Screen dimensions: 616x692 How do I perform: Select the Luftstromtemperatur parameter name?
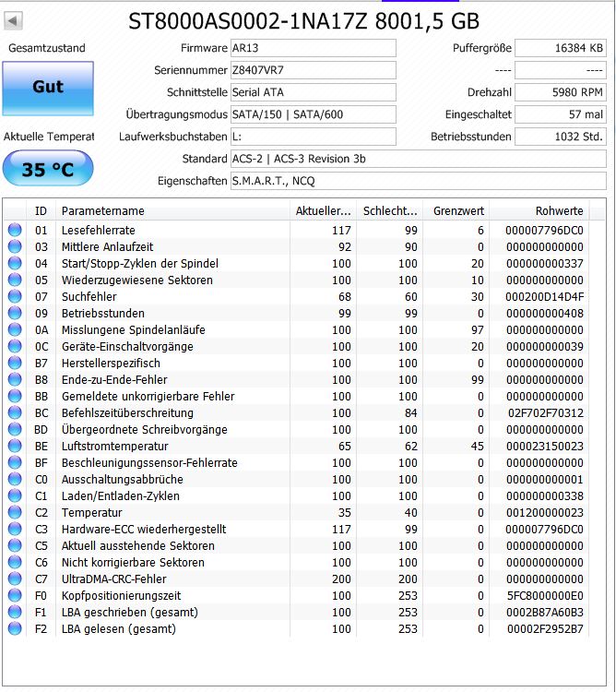114,447
